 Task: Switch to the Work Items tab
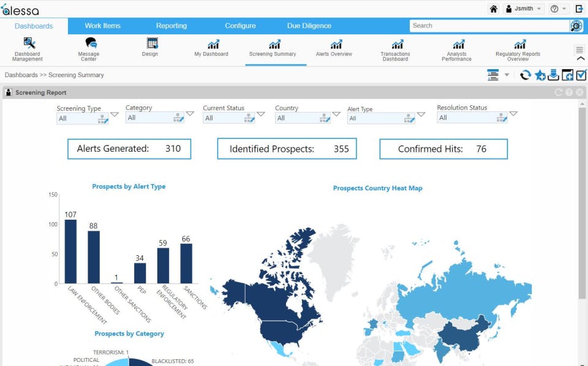point(102,26)
